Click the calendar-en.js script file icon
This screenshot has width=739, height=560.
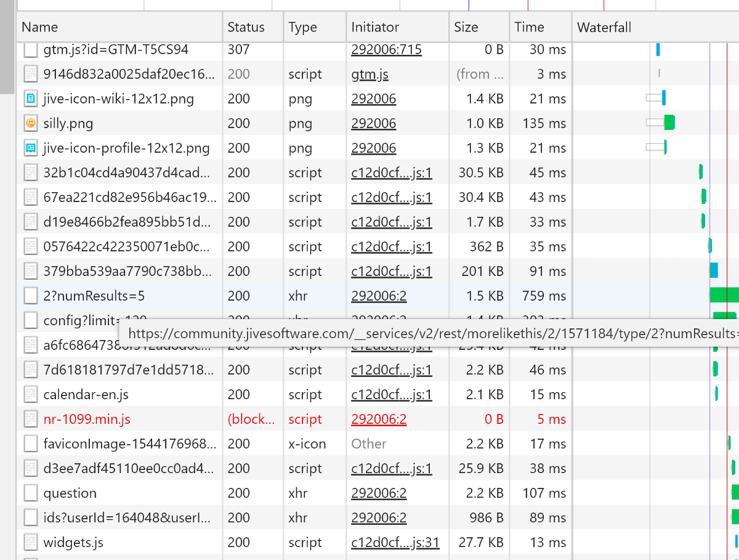click(31, 394)
